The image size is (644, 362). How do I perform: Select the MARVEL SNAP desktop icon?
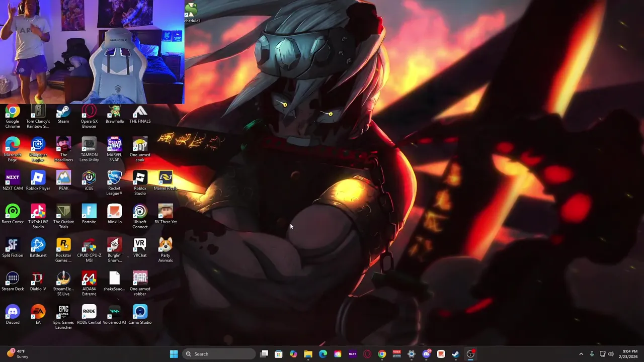point(115,150)
